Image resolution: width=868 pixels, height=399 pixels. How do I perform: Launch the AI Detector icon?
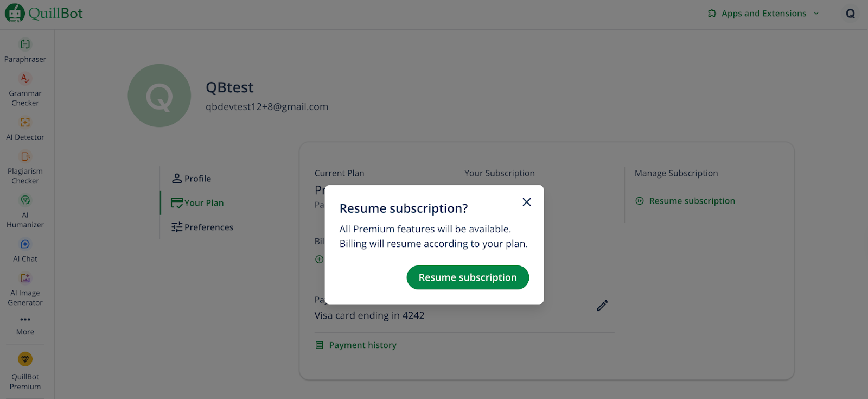coord(25,123)
